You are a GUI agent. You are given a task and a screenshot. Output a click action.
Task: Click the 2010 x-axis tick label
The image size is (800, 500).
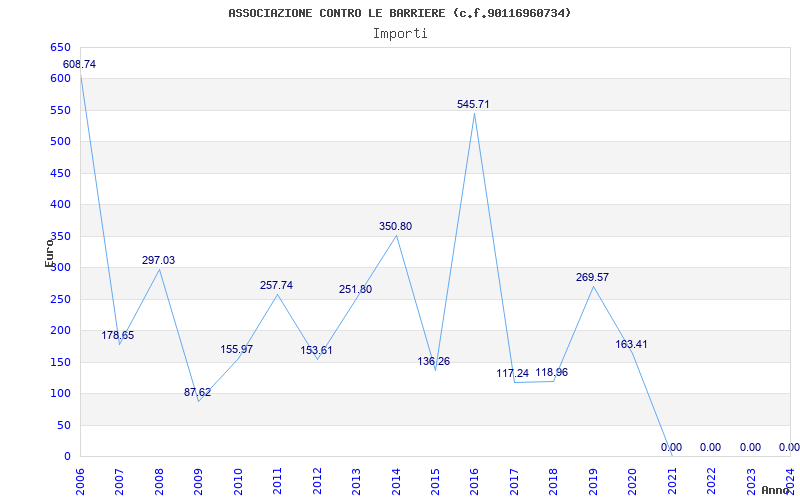[x=238, y=482]
